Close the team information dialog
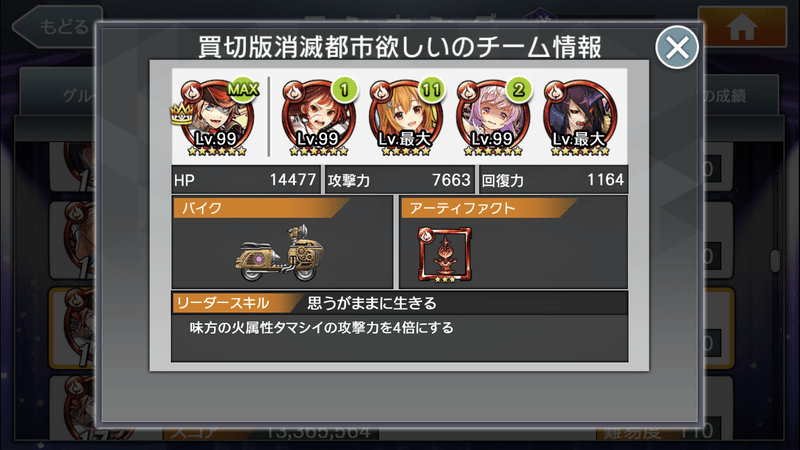Image resolution: width=800 pixels, height=450 pixels. [677, 47]
